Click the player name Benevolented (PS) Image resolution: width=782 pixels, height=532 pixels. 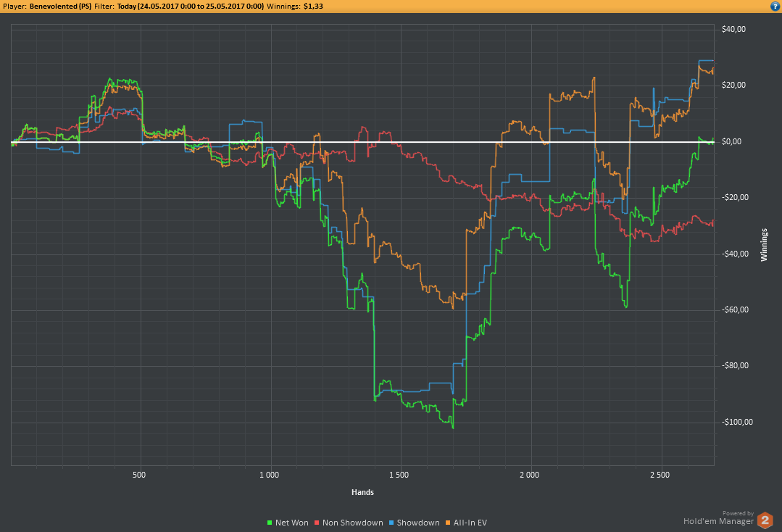(x=60, y=7)
